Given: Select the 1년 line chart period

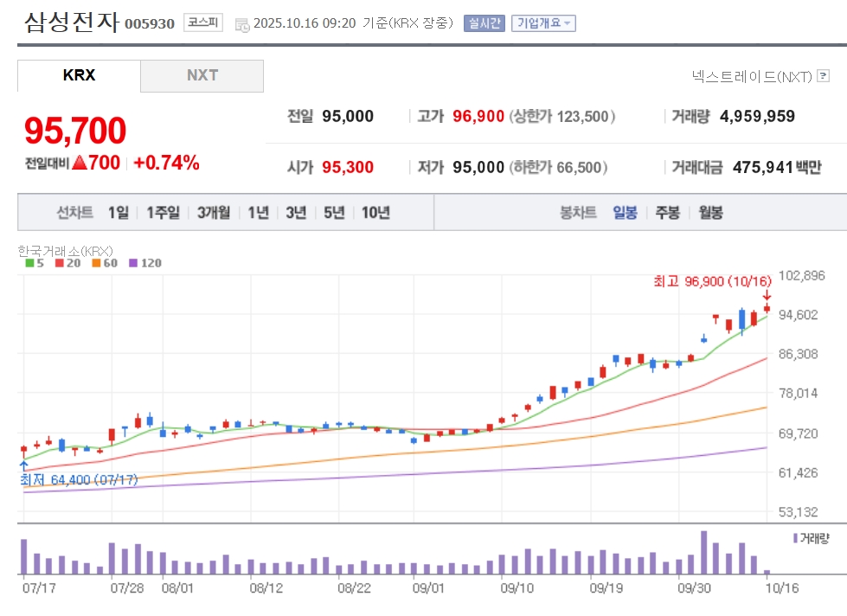Looking at the screenshot, I should [x=258, y=213].
